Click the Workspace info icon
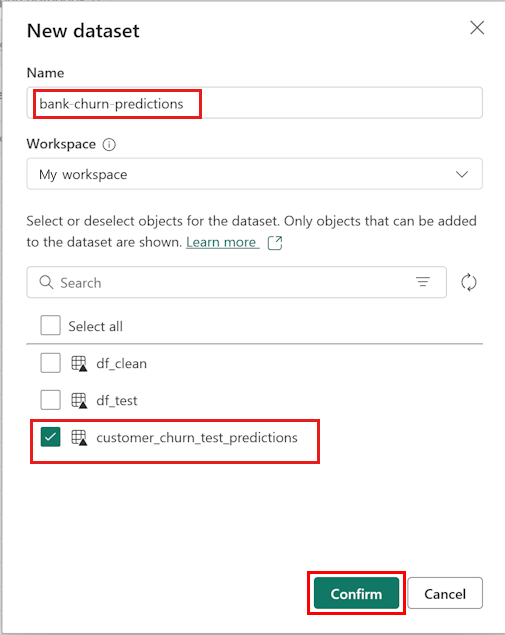 (109, 145)
